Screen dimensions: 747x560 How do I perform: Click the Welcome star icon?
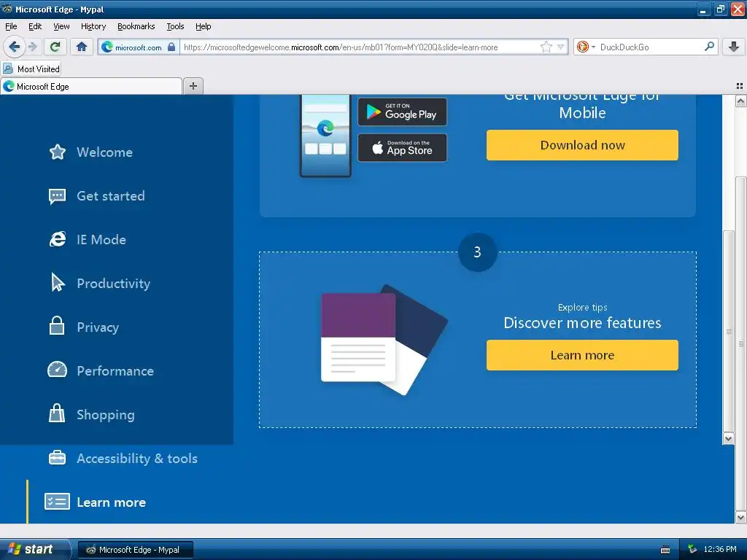57,152
